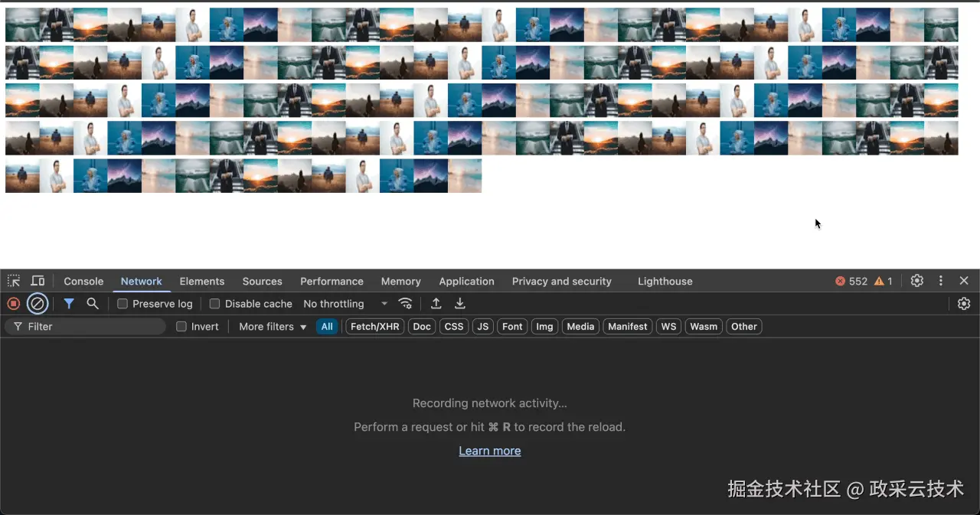
Task: Open Network panel settings gear
Action: (x=964, y=304)
